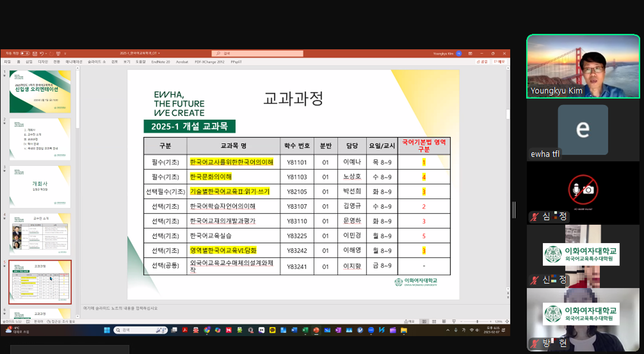Click the accessibility check status item
This screenshot has width=644, height=354.
coord(61,321)
